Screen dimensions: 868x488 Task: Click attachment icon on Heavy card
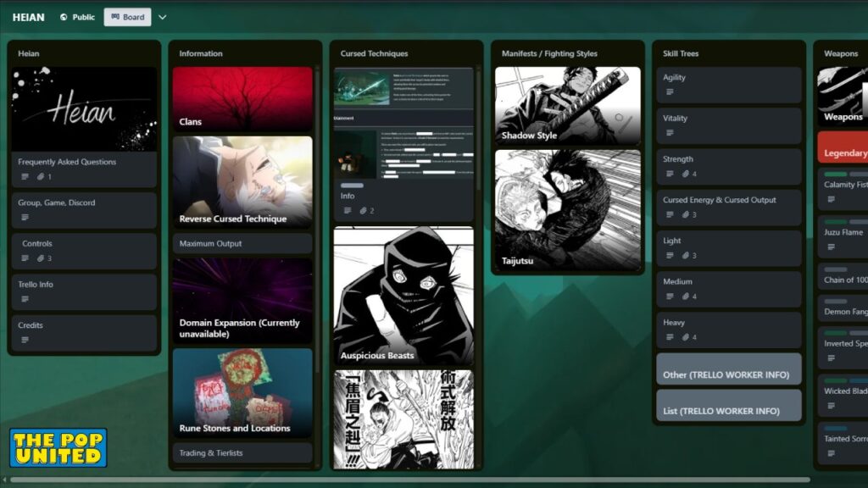pos(685,337)
